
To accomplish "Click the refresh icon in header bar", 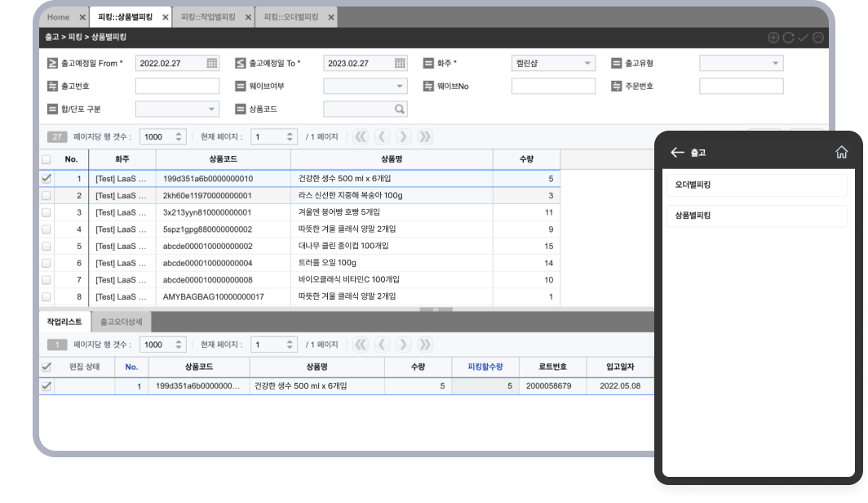I will point(788,37).
